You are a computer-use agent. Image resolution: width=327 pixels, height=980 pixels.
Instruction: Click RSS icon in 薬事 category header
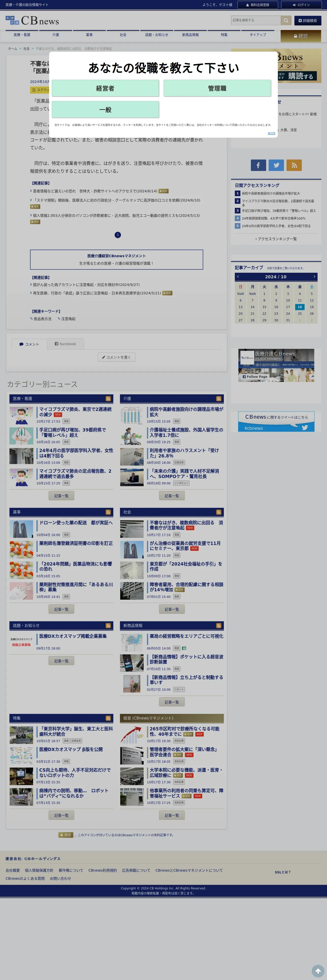coord(108,512)
